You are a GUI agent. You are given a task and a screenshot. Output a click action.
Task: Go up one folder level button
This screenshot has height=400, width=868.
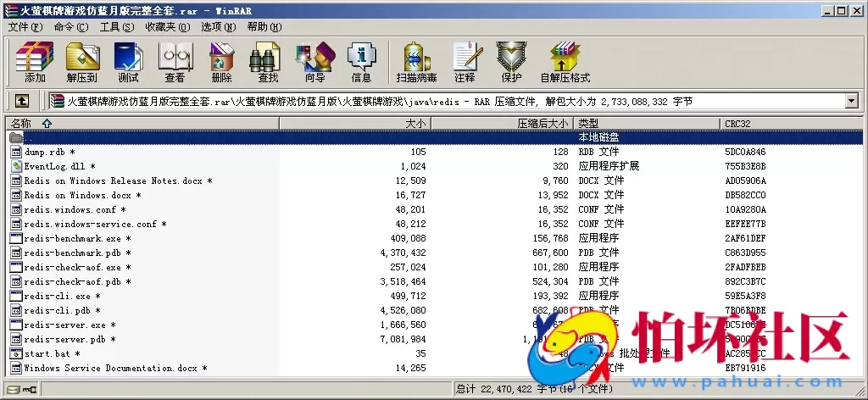click(x=22, y=102)
